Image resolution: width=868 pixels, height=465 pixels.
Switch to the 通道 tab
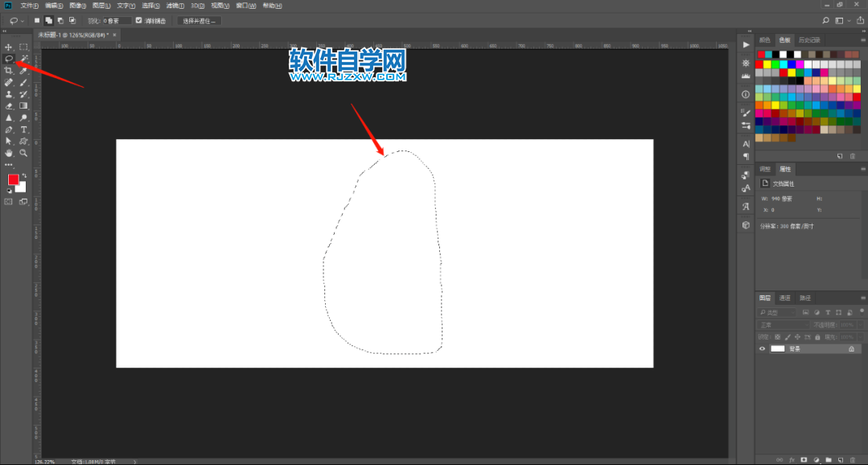pos(785,298)
